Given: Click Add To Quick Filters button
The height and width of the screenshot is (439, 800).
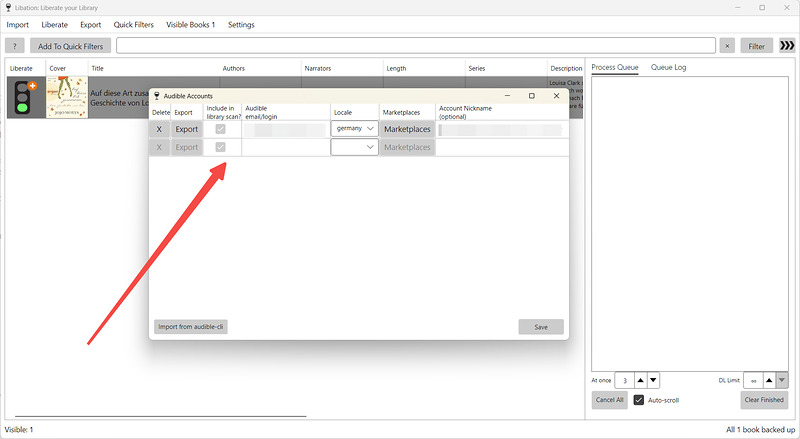Looking at the screenshot, I should (70, 46).
